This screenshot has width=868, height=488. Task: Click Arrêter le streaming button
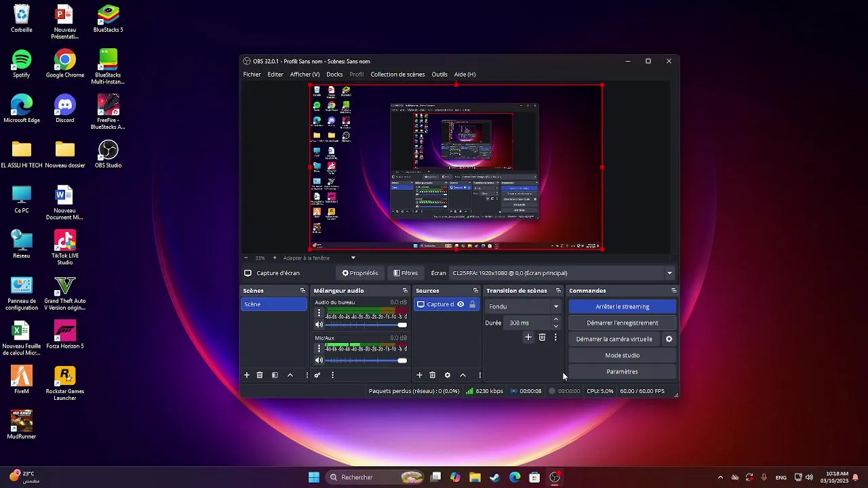622,306
